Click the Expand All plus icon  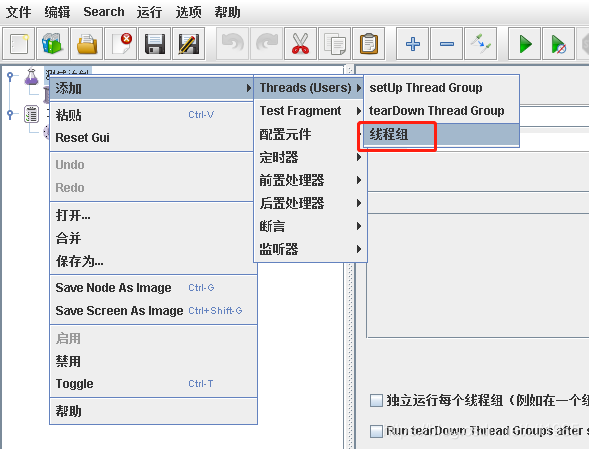click(412, 44)
